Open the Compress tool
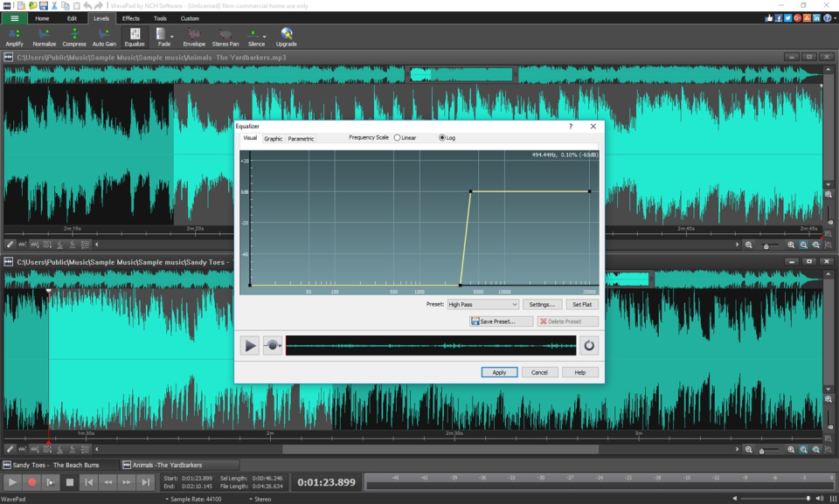839x504 pixels. click(x=73, y=38)
